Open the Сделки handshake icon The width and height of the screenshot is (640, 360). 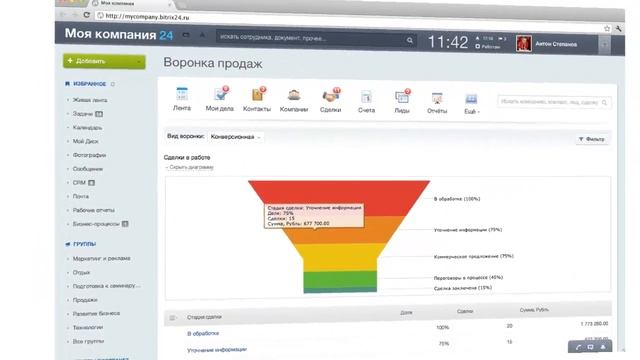coord(331,96)
